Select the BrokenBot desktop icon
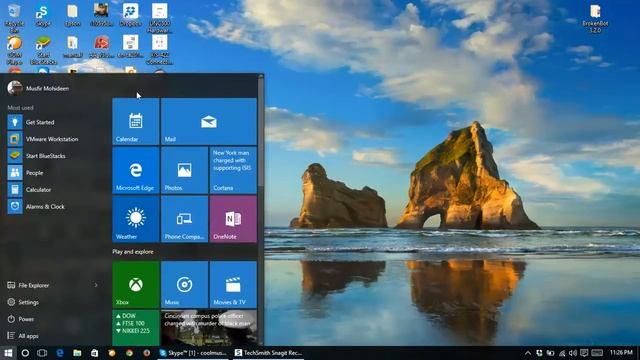640x360 pixels. pyautogui.click(x=595, y=18)
